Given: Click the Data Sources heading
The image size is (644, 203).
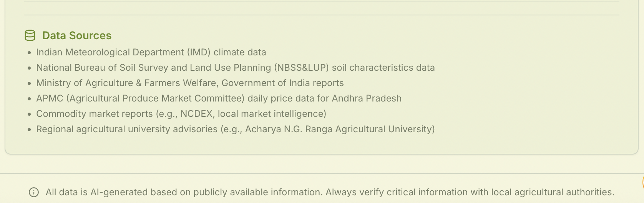Looking at the screenshot, I should click(x=77, y=35).
